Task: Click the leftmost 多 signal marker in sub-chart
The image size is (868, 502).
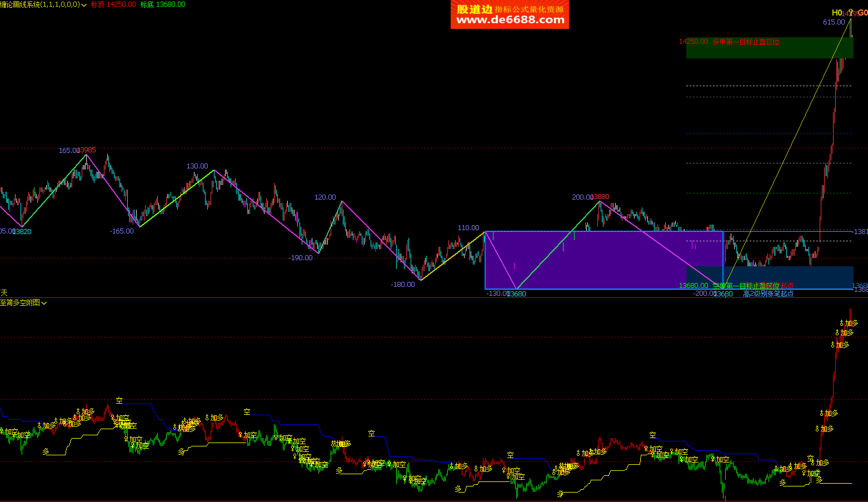Action: click(x=46, y=452)
